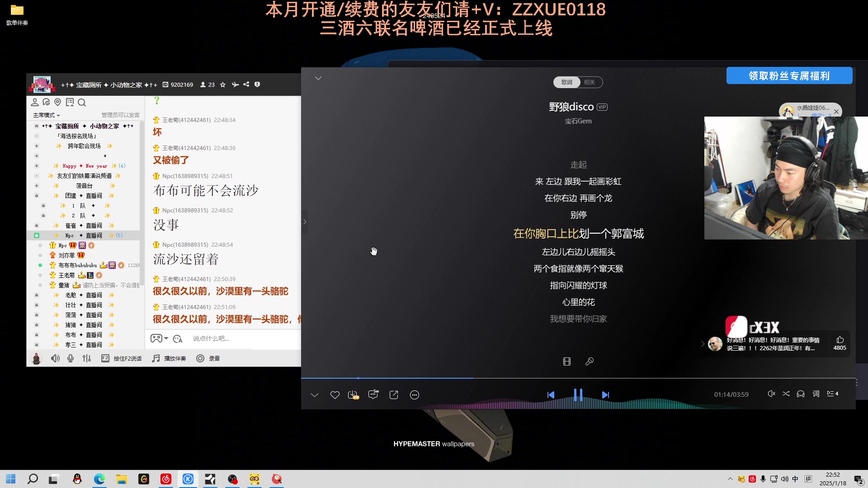Open Microsoft Edge from the taskbar
The height and width of the screenshot is (488, 868).
point(99,479)
